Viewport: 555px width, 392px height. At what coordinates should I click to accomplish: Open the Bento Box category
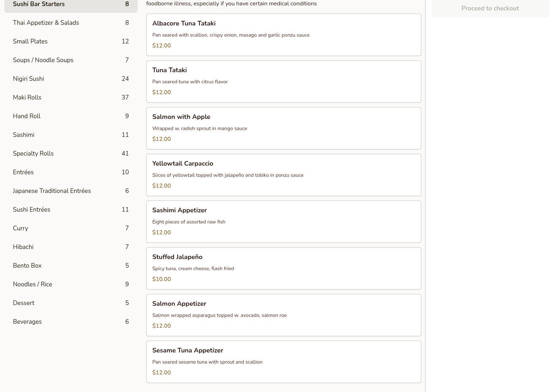click(71, 266)
